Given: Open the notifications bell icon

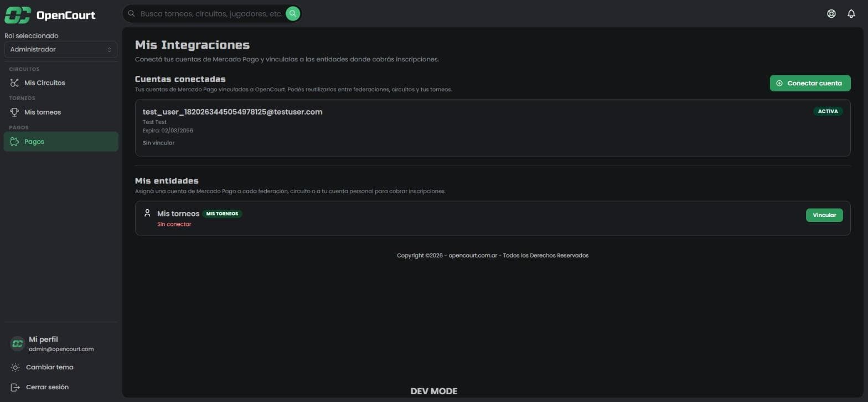Looking at the screenshot, I should [851, 14].
